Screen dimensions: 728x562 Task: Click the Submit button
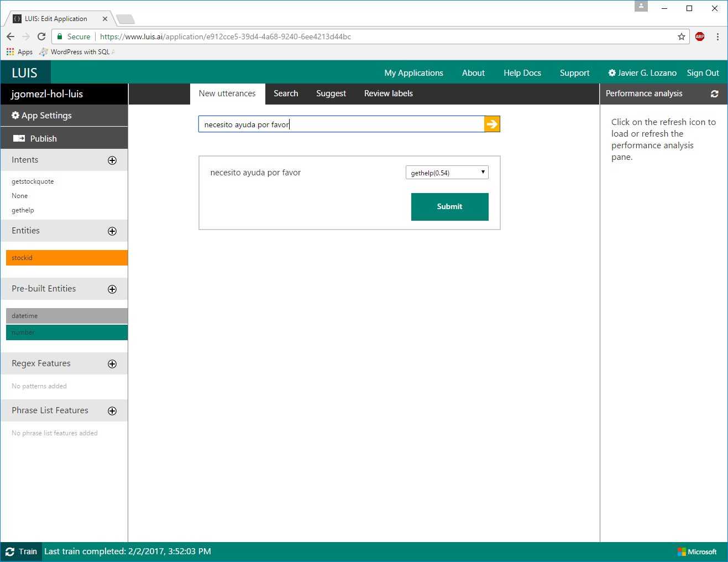[x=450, y=207]
